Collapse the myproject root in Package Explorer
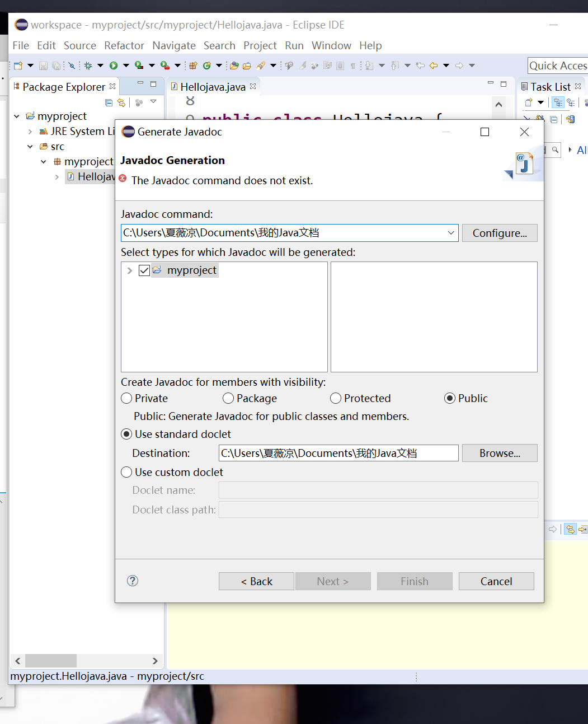588x724 pixels. coord(17,116)
